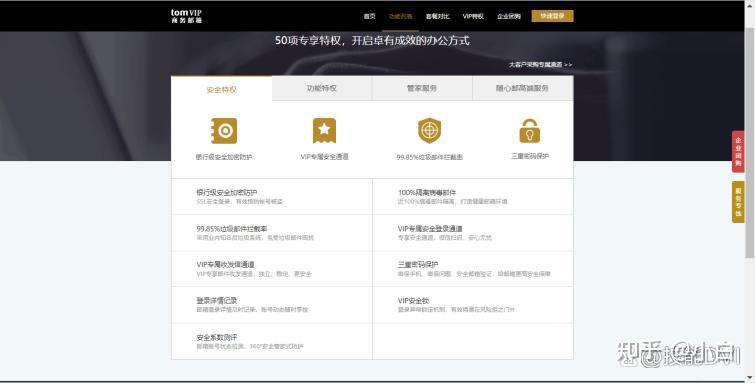
Task: Open the 企业 purchasing item in top navigation
Action: click(x=509, y=16)
